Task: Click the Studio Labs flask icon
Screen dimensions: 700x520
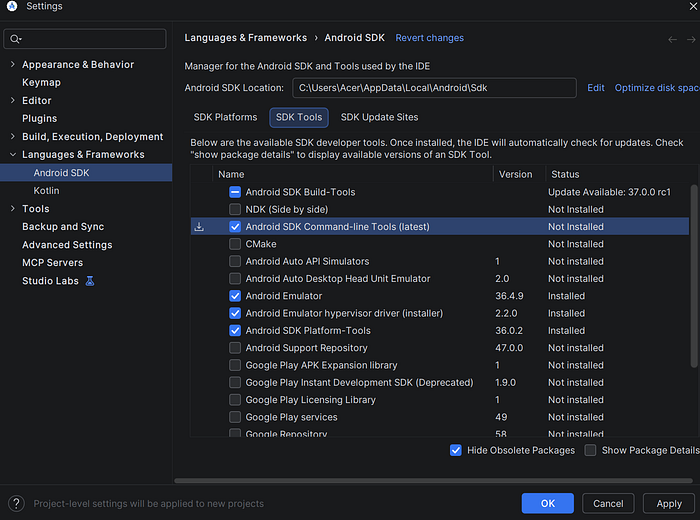Action: (x=90, y=281)
